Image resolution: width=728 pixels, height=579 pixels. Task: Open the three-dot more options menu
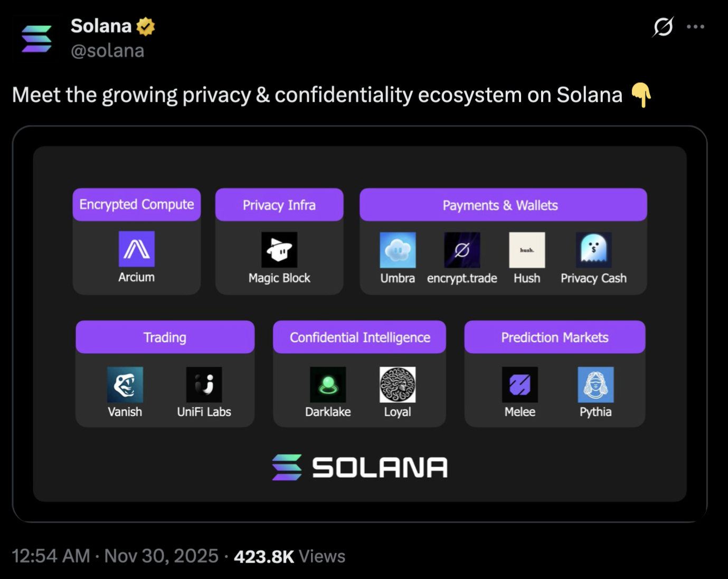(x=695, y=26)
